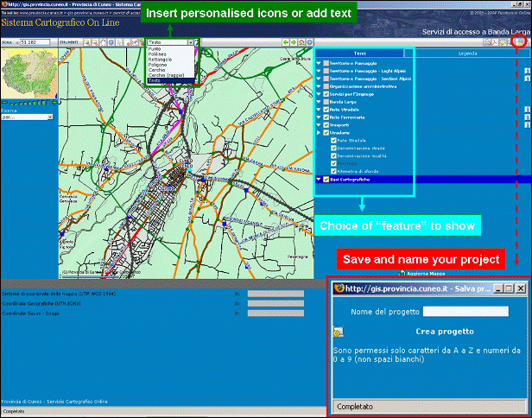Expand Territorio e Paesaggio - Sentieri Alpini group
Screen dimensions: 532x418
(319, 79)
